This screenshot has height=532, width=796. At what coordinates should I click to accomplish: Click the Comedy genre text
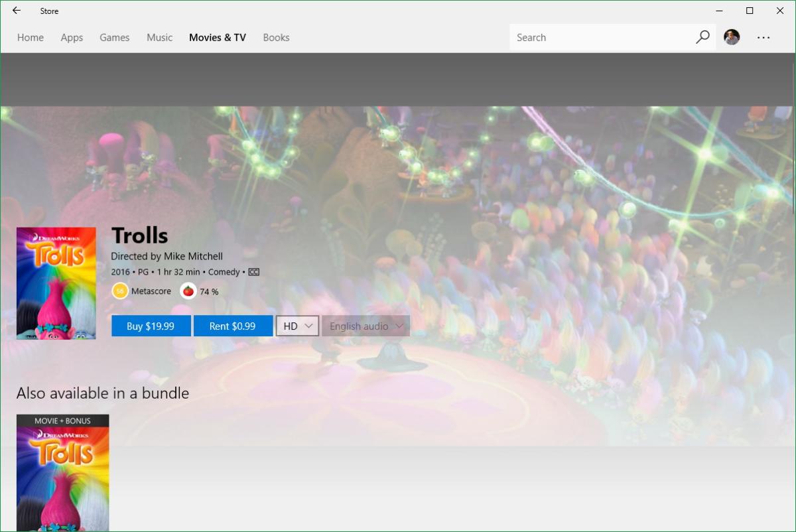(x=224, y=272)
